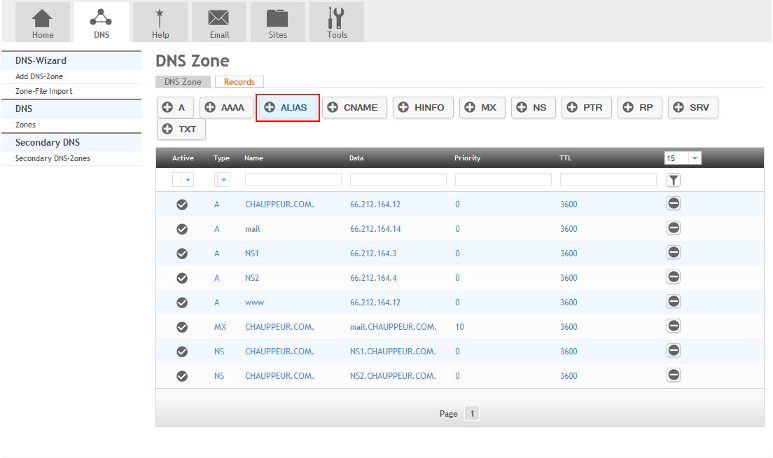This screenshot has width=773, height=458.
Task: Delete the MX record for CHAUPPEUR.COM.
Action: (x=674, y=326)
